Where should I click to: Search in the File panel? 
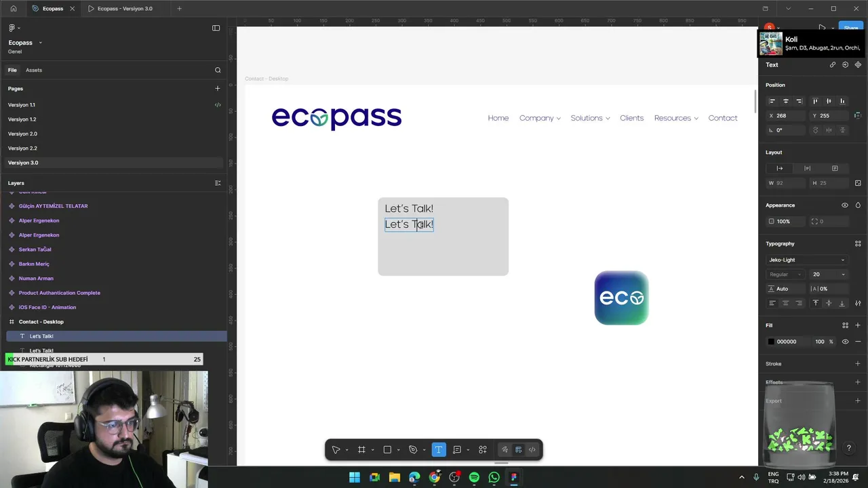pos(218,70)
